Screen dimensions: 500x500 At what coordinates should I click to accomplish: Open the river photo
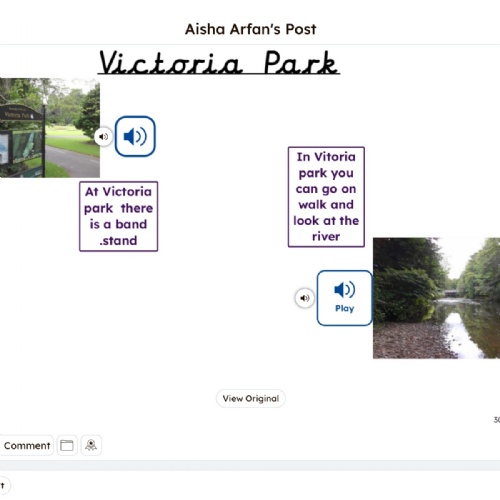click(436, 298)
